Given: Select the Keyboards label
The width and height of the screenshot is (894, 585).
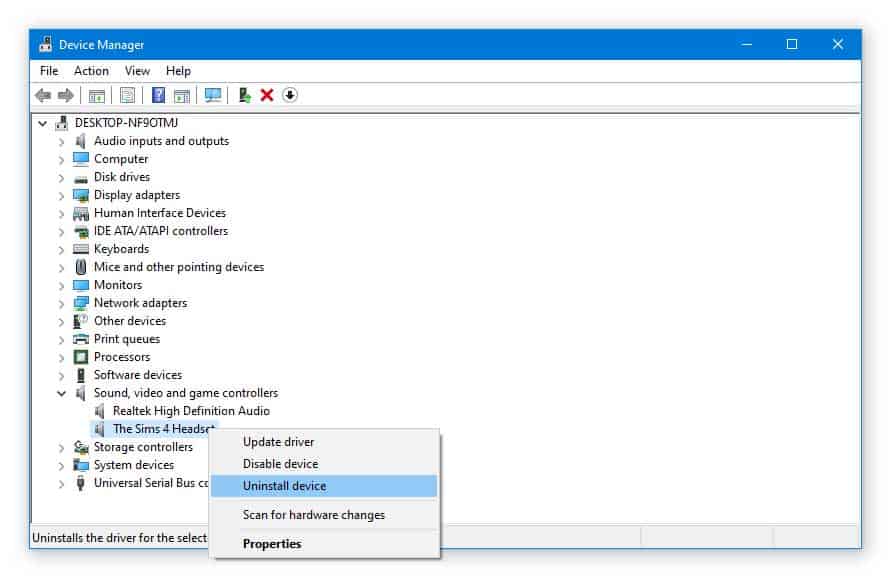Looking at the screenshot, I should tap(121, 249).
